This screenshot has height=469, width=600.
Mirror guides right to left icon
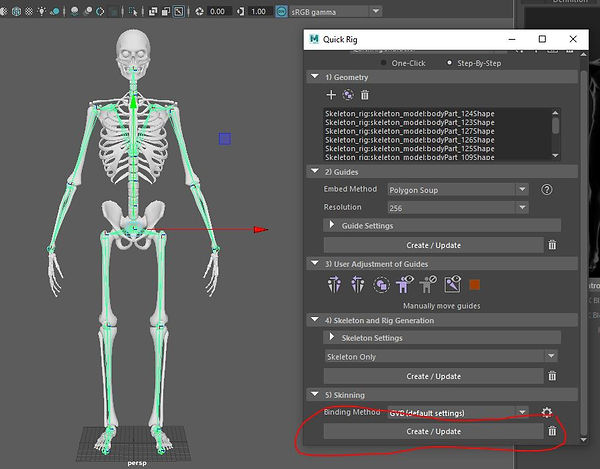[x=357, y=285]
